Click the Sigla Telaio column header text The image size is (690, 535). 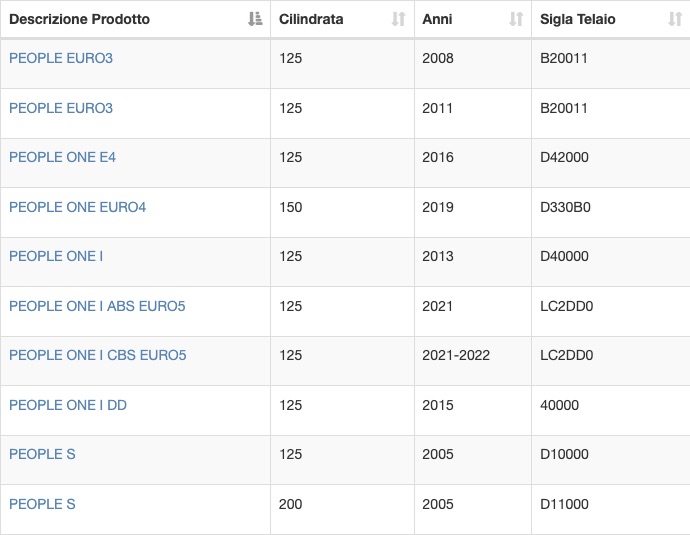pos(578,19)
